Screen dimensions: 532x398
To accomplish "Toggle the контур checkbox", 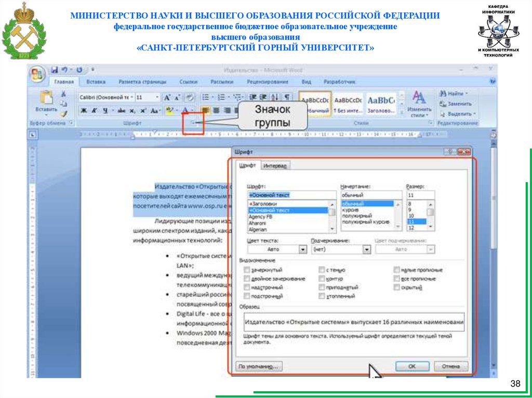I will (x=322, y=279).
